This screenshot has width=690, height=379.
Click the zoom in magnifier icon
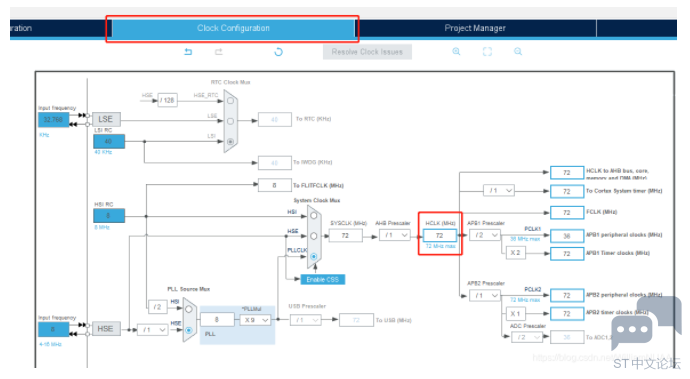pyautogui.click(x=456, y=52)
